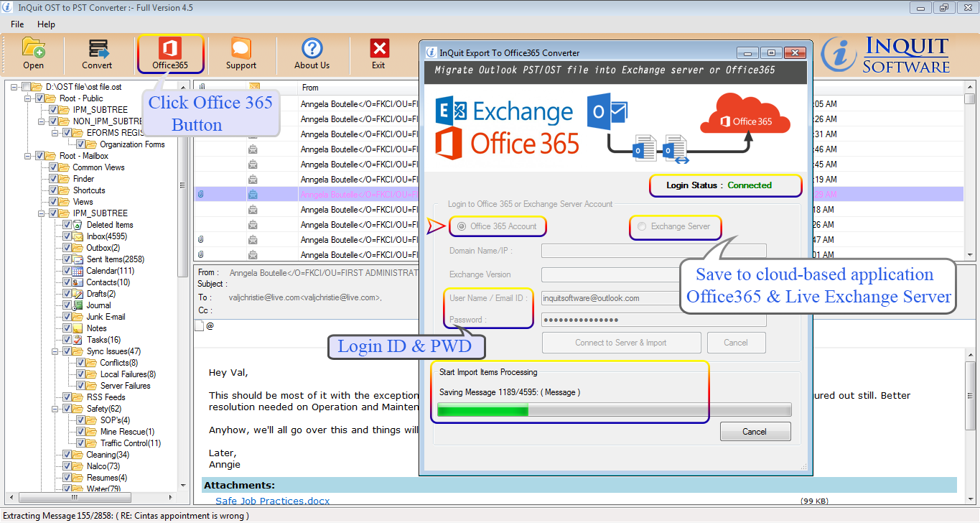Open a file using the Open toolbar icon
The image size is (980, 523).
click(x=33, y=54)
